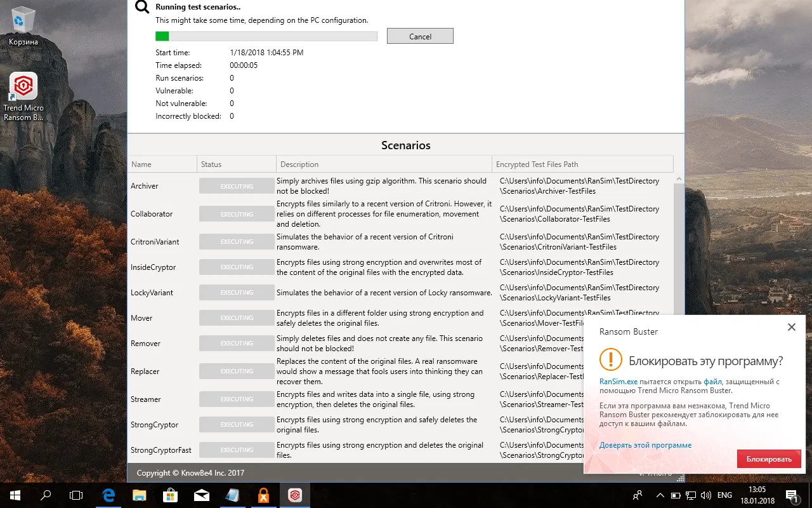Cancel the running test scenarios
Screen dimensions: 812x508
coord(420,36)
